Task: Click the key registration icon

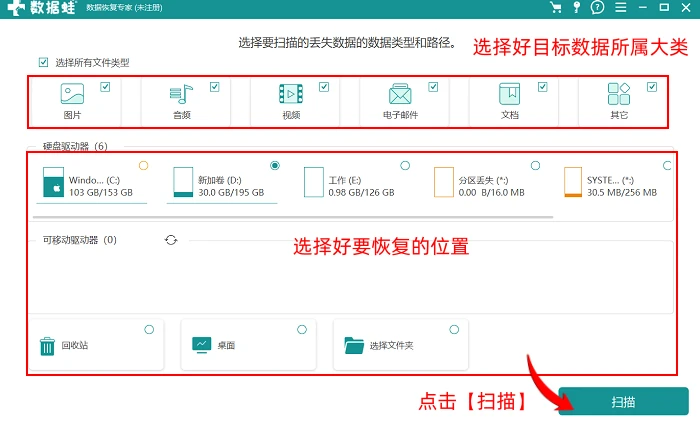Action: point(577,7)
